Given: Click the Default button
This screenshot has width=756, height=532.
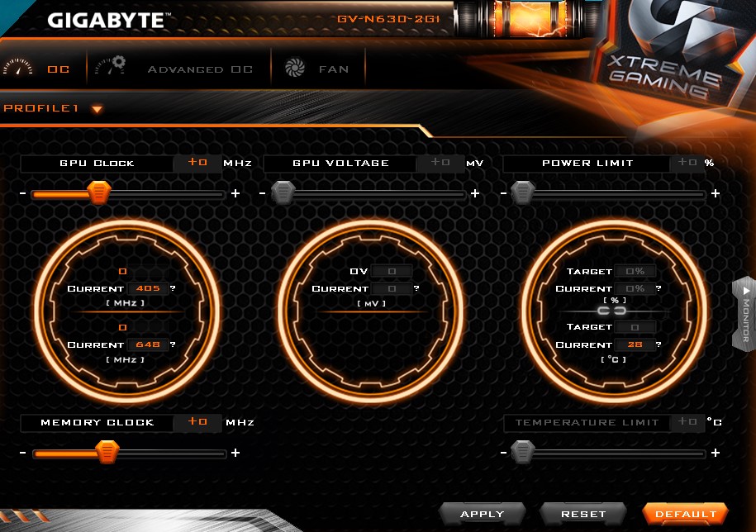Looking at the screenshot, I should point(686,514).
